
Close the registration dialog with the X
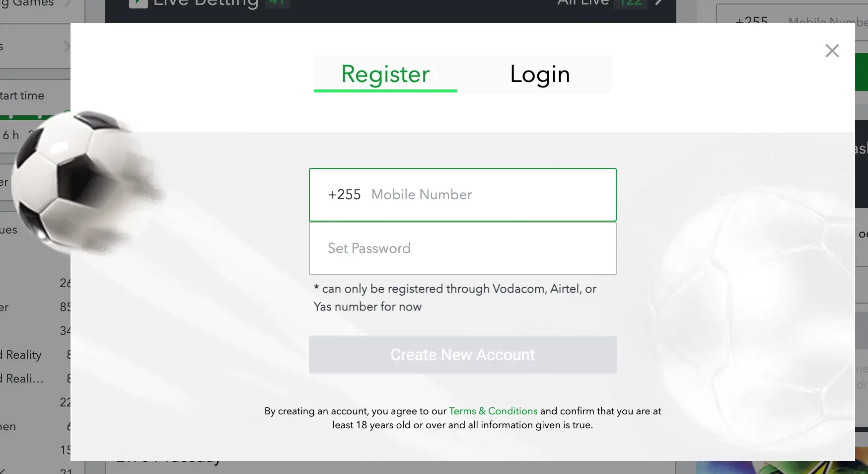coord(832,51)
